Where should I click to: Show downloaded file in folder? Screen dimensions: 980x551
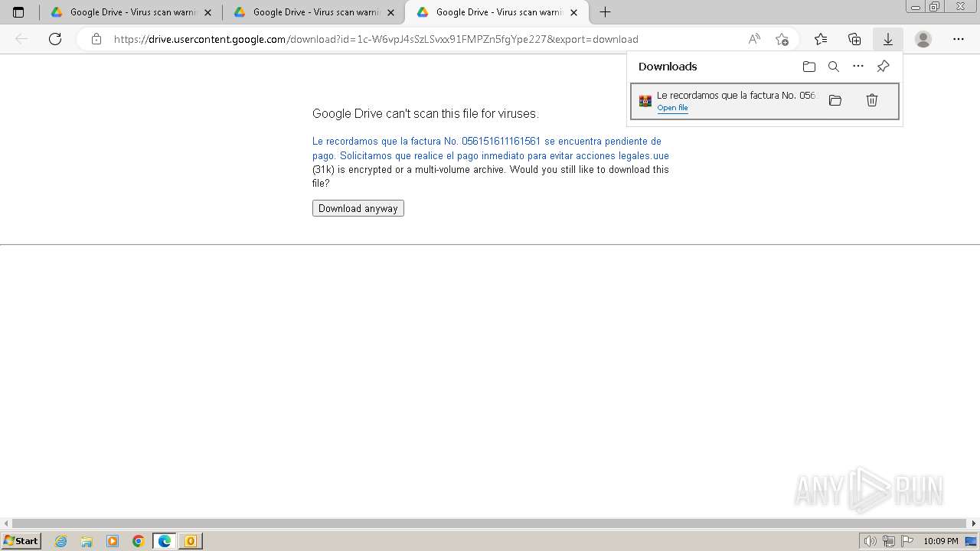(835, 100)
